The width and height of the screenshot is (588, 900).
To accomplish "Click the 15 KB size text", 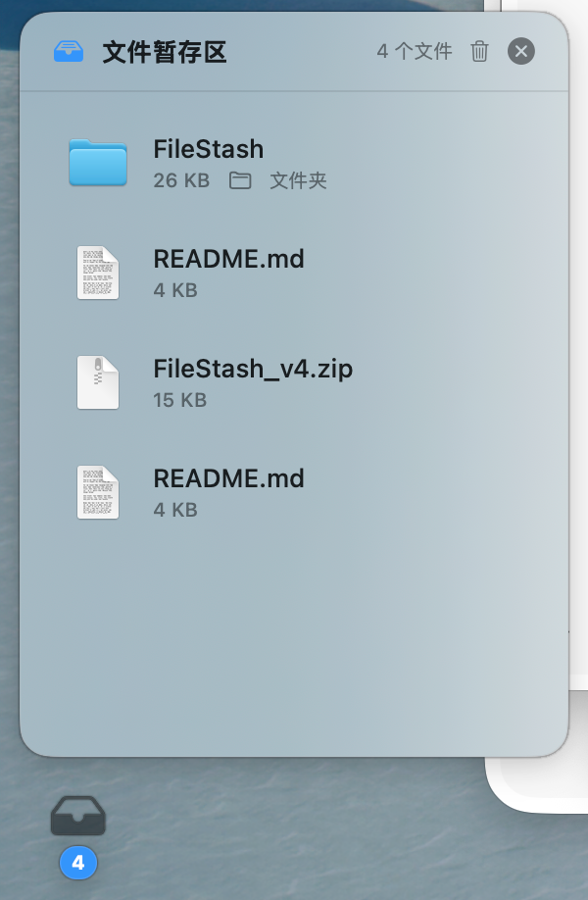I will pos(179,400).
